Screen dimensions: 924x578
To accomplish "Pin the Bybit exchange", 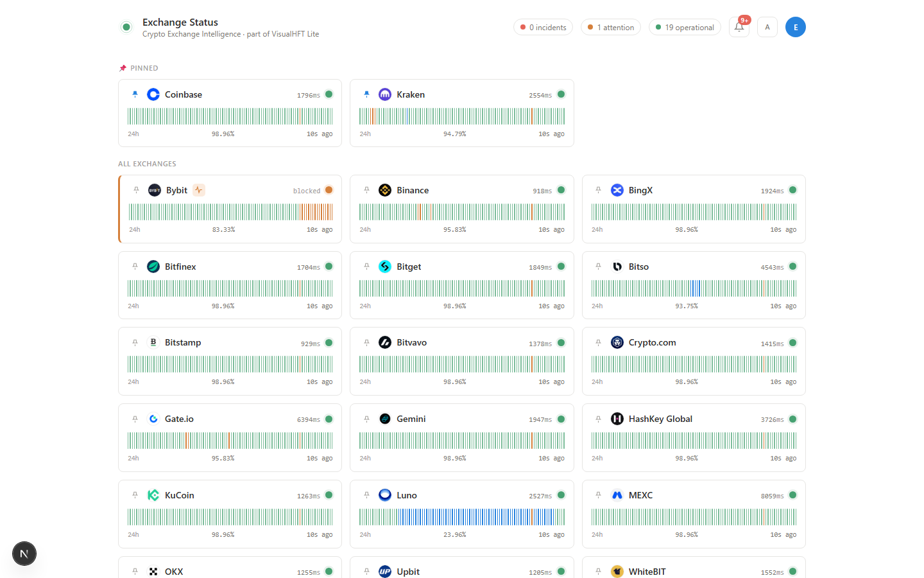I will coord(136,190).
